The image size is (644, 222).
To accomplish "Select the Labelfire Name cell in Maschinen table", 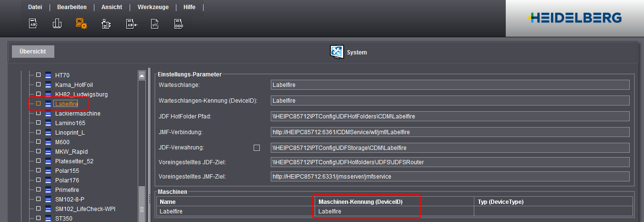I will point(235,211).
